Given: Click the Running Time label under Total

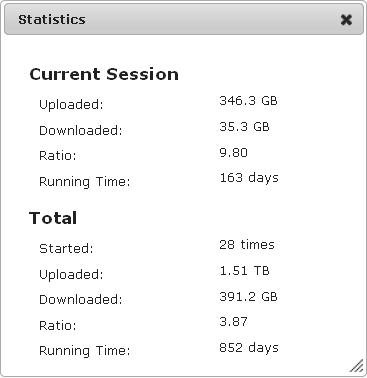Looking at the screenshot, I should pyautogui.click(x=85, y=351).
